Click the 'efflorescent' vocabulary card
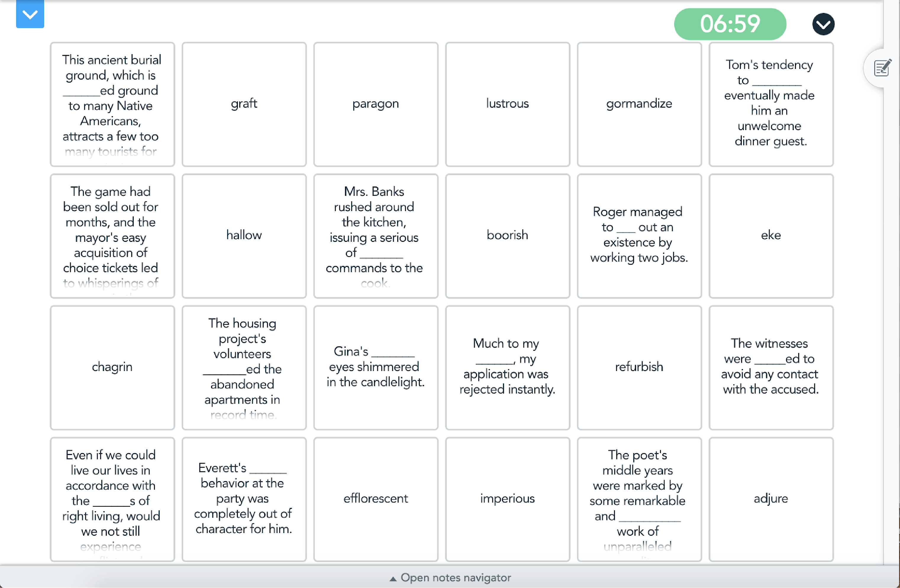Viewport: 900px width, 588px height. pyautogui.click(x=375, y=498)
